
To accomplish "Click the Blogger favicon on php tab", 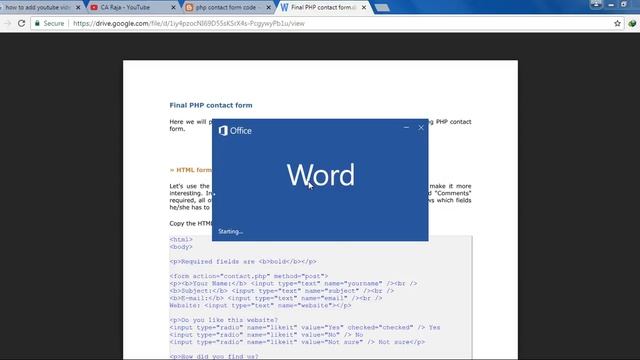I will point(189,7).
